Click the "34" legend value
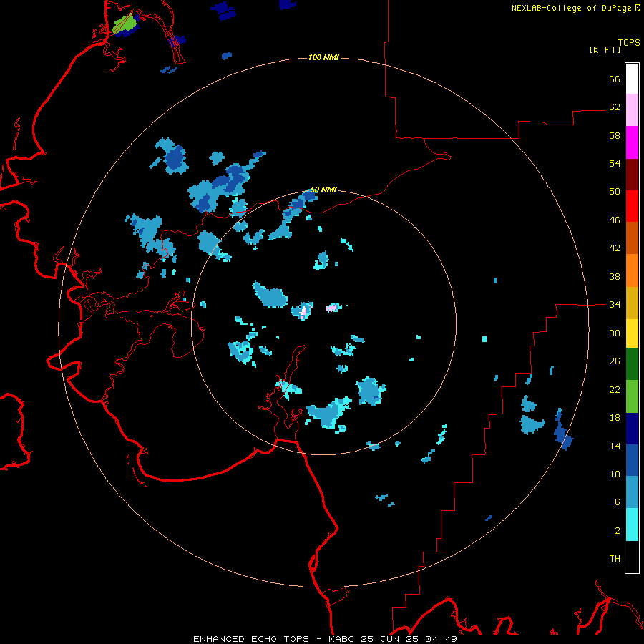Screen dimensions: 644x644 [x=615, y=304]
